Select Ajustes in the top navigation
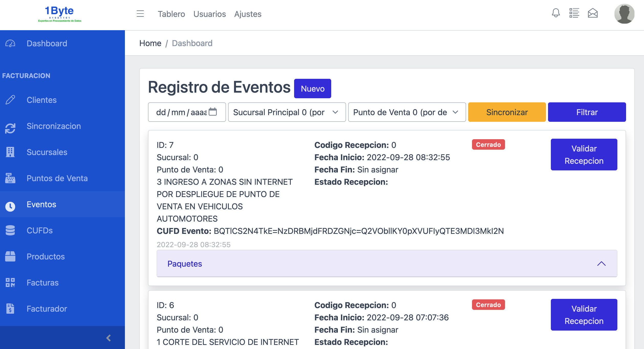The height and width of the screenshot is (349, 644). (248, 14)
